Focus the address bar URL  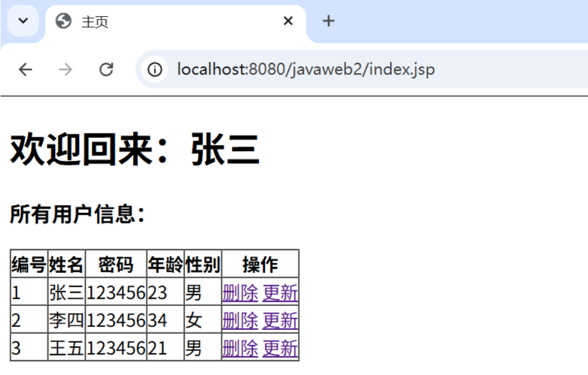click(306, 70)
